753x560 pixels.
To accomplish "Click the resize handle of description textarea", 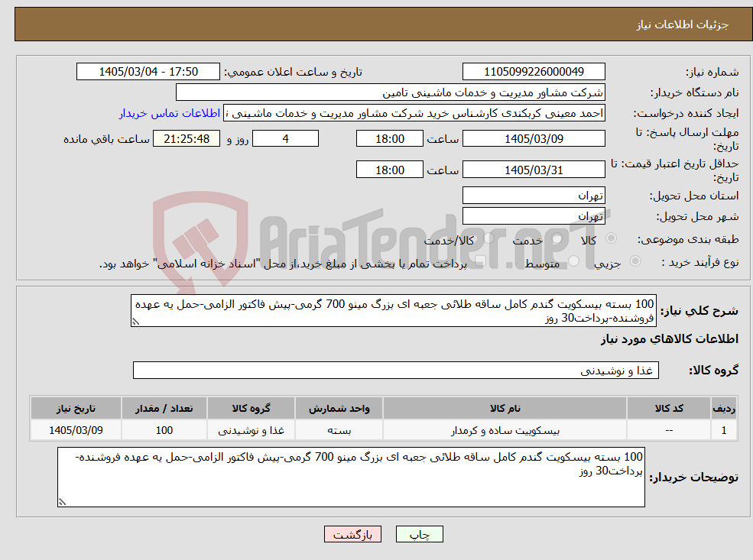I will click(x=135, y=322).
